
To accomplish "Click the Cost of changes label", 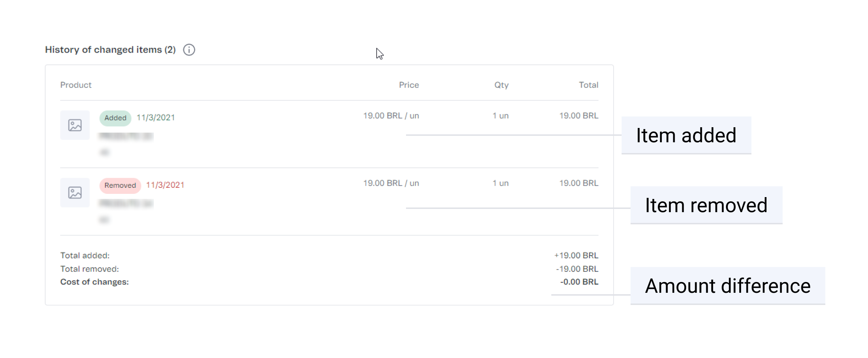I will click(94, 282).
